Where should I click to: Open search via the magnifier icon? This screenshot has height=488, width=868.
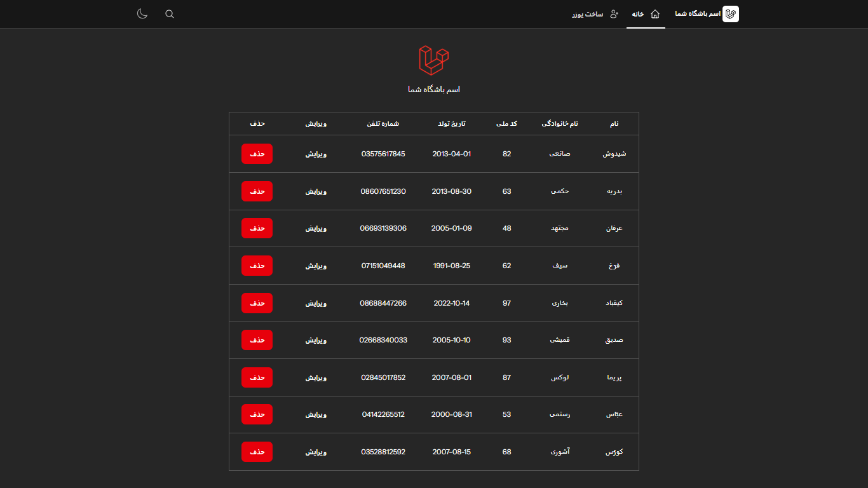pos(170,14)
